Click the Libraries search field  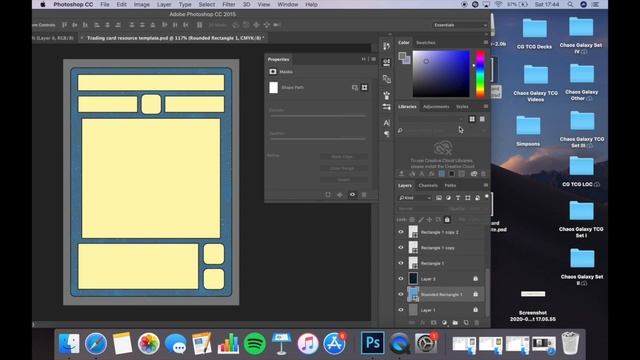[x=442, y=131]
